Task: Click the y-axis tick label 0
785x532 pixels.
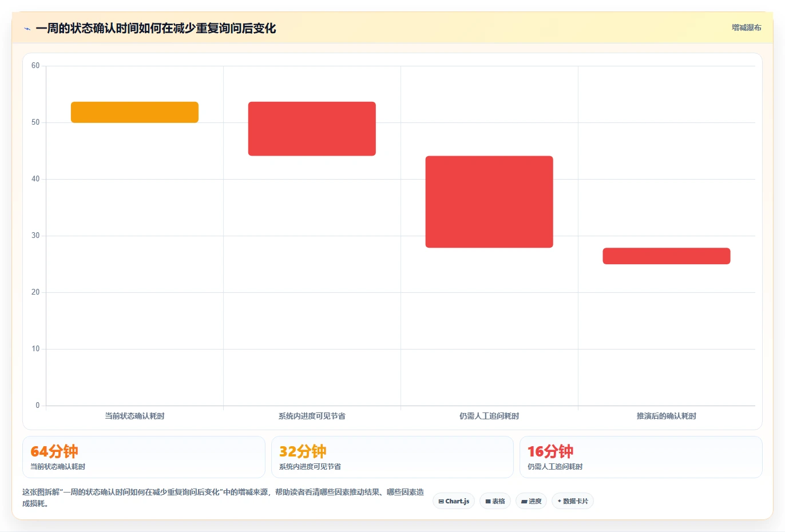Action: pos(38,406)
